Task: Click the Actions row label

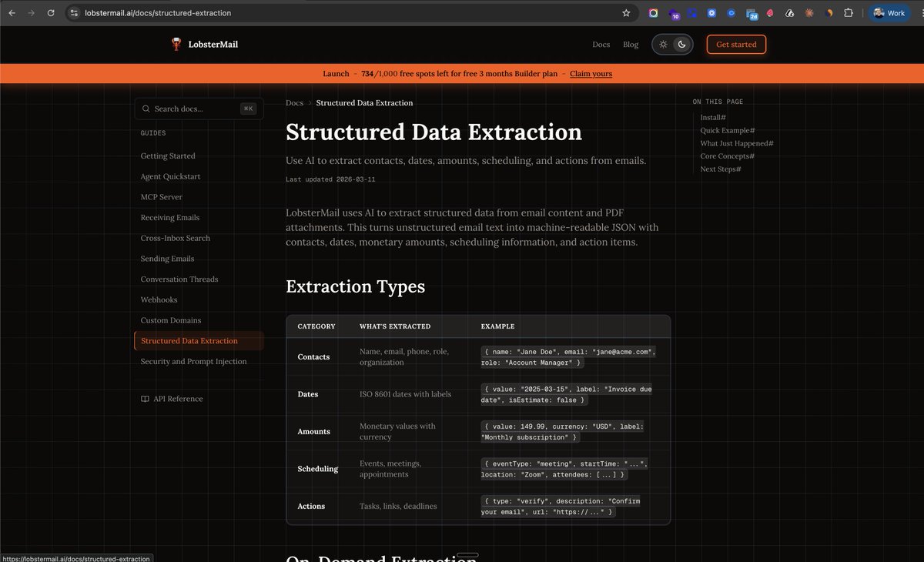Action: (x=311, y=507)
